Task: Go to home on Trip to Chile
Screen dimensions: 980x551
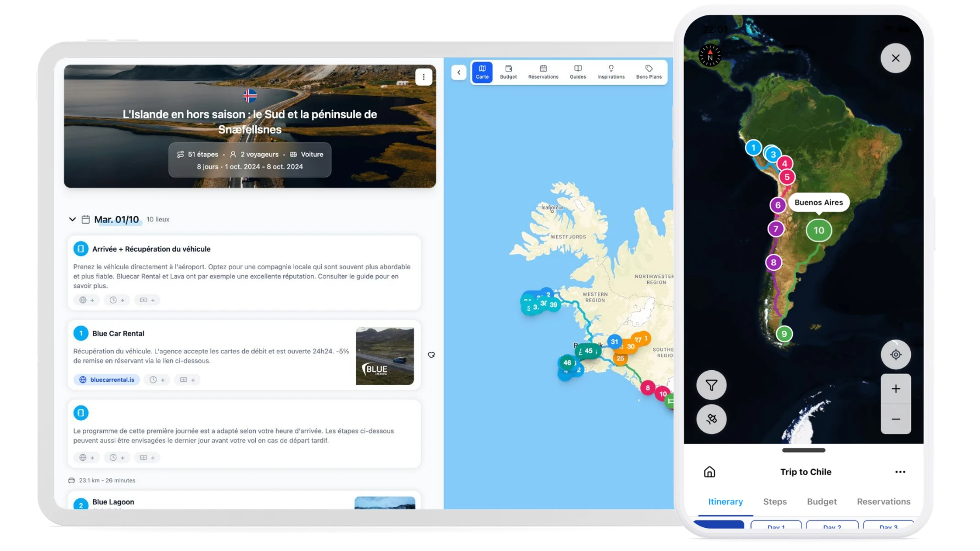Action: [x=709, y=472]
